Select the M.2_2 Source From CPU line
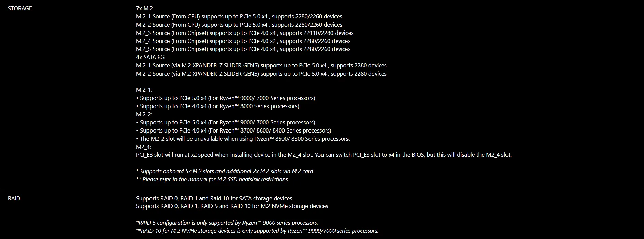Screen dimensions: 644x239 click(x=239, y=25)
